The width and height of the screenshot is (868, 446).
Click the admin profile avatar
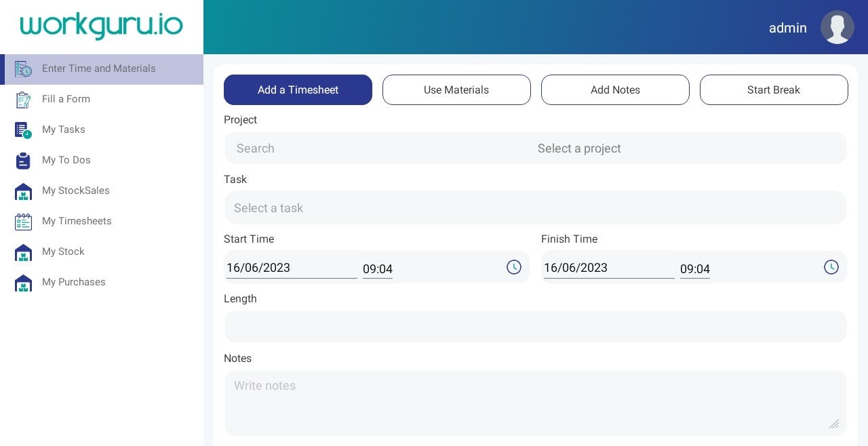[837, 27]
